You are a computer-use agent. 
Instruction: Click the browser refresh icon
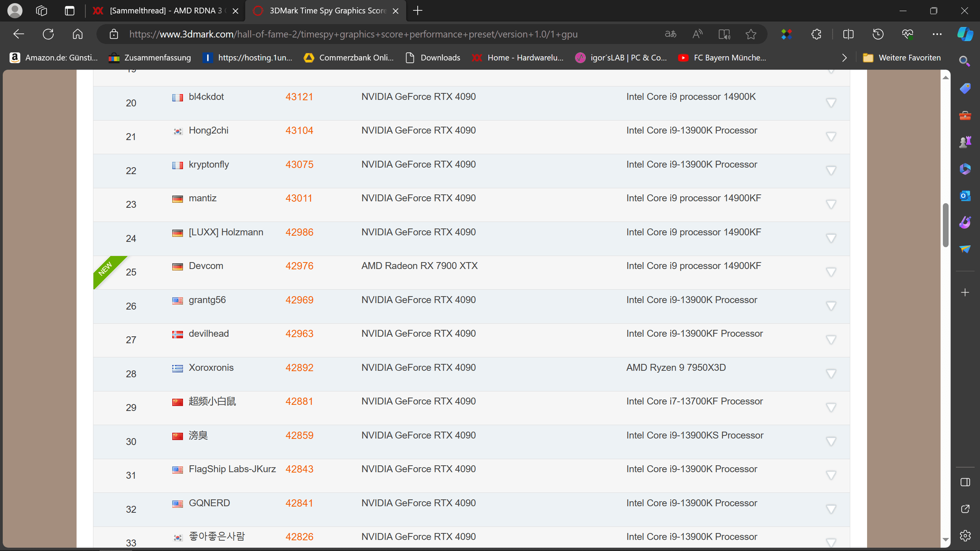pyautogui.click(x=48, y=34)
